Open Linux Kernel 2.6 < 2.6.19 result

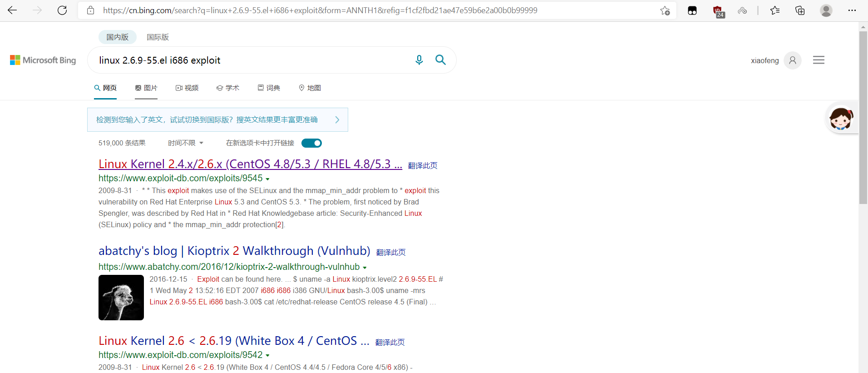click(x=234, y=341)
